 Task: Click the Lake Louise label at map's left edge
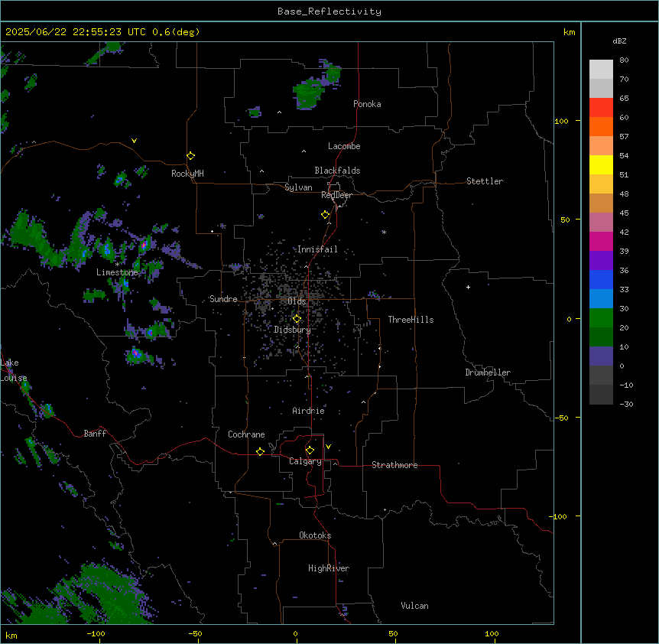coord(14,370)
